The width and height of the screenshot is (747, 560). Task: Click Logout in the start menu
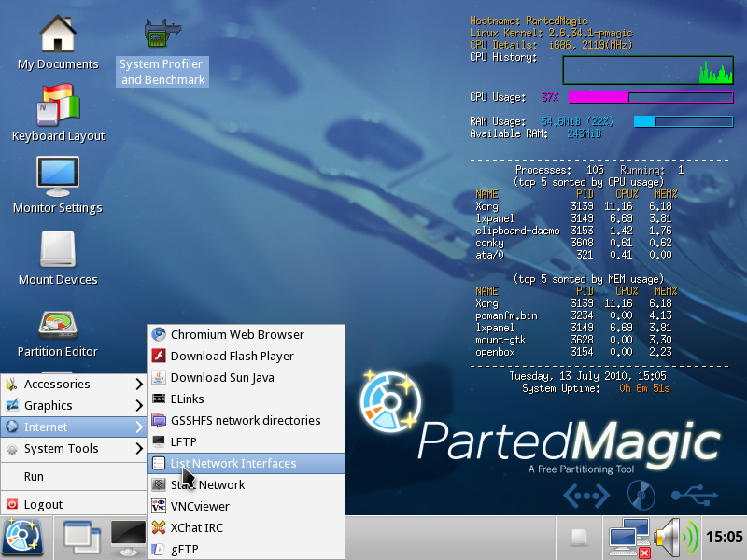pyautogui.click(x=43, y=504)
